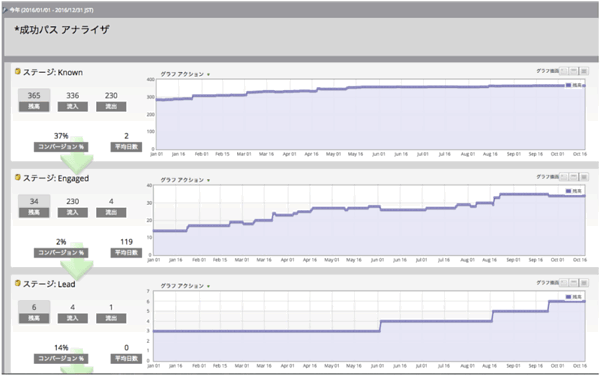The width and height of the screenshot is (600, 376).
Task: Select 流出 button under 4 in Engaged stage
Action: (111, 212)
